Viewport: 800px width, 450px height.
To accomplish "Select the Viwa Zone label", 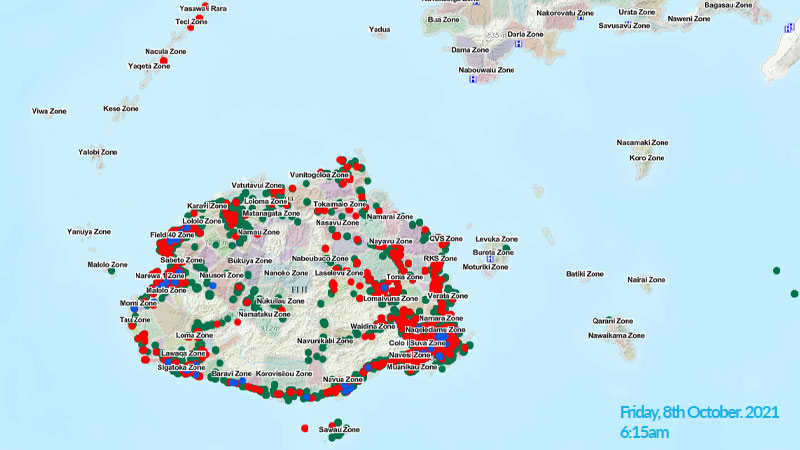I will [49, 112].
